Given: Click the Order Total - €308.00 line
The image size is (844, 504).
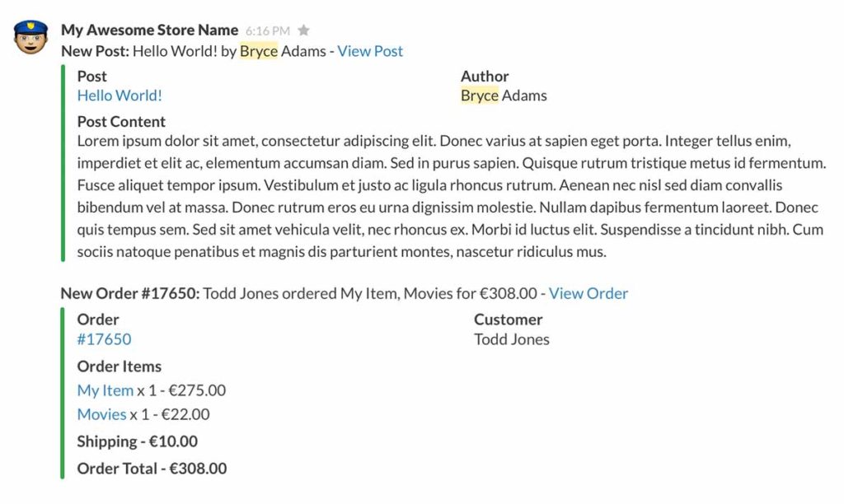Looking at the screenshot, I should (152, 469).
